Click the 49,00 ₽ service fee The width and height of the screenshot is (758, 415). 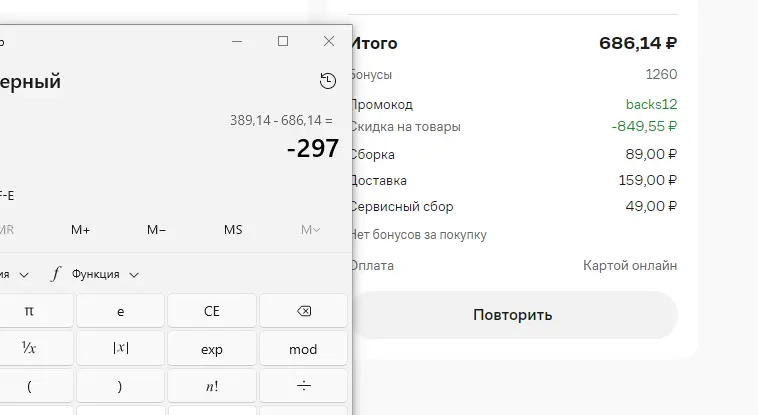click(651, 207)
